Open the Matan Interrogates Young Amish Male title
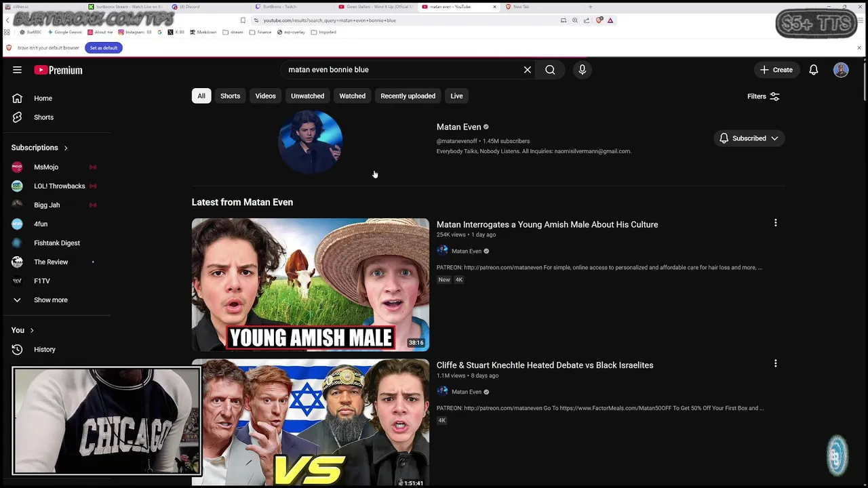868x488 pixels. tap(547, 224)
